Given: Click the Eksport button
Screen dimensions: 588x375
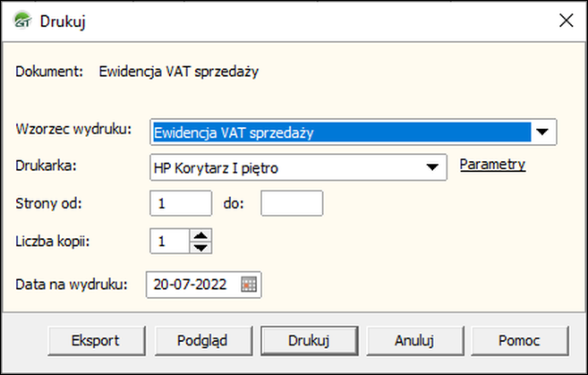Looking at the screenshot, I should [x=97, y=340].
